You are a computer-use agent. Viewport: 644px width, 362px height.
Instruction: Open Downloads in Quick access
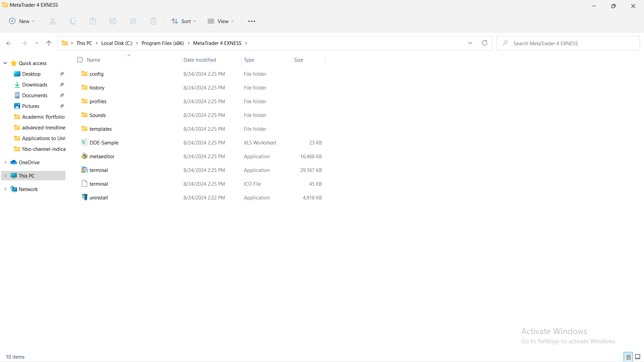[35, 85]
